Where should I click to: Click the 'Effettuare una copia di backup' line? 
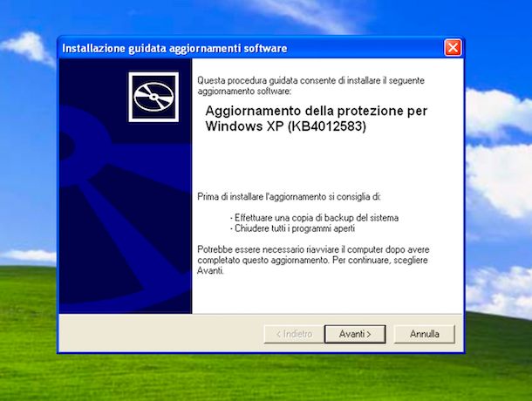coord(314,218)
